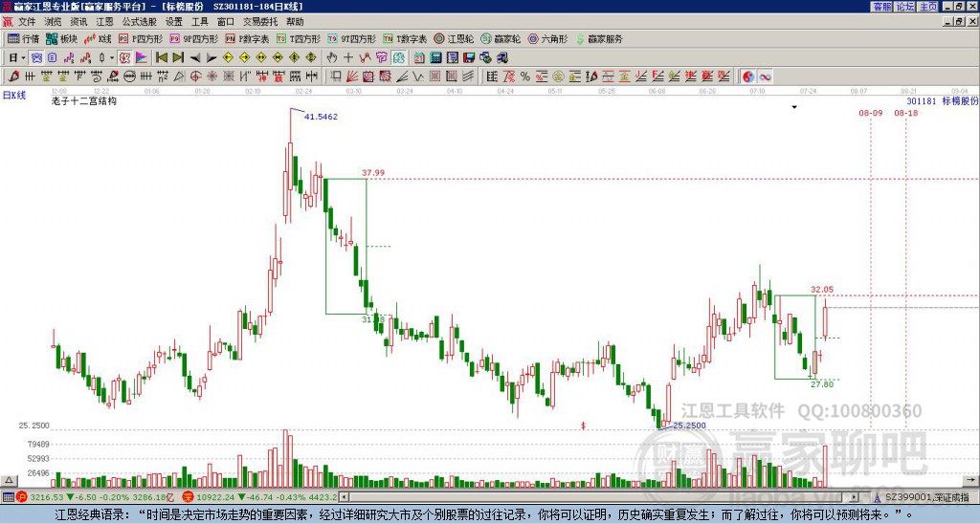Click the 25.2500 low price label on chart
This screenshot has width=980, height=524.
coord(689,426)
